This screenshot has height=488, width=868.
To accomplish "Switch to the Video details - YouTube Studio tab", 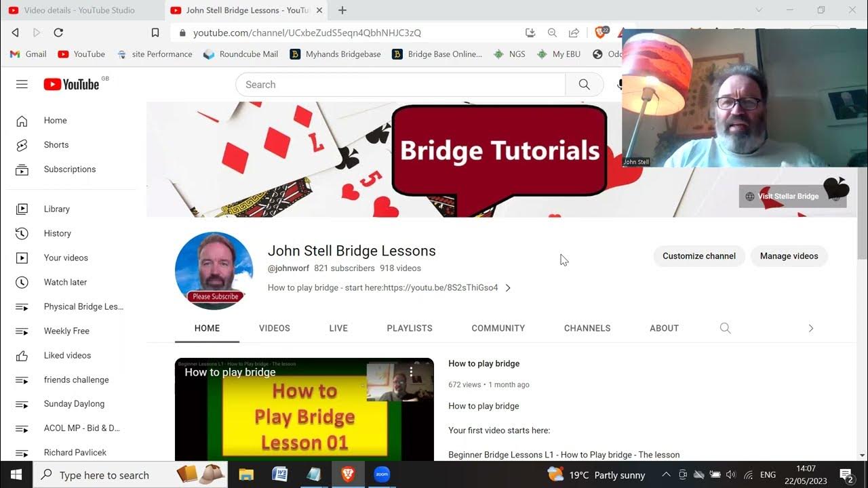I will point(80,10).
